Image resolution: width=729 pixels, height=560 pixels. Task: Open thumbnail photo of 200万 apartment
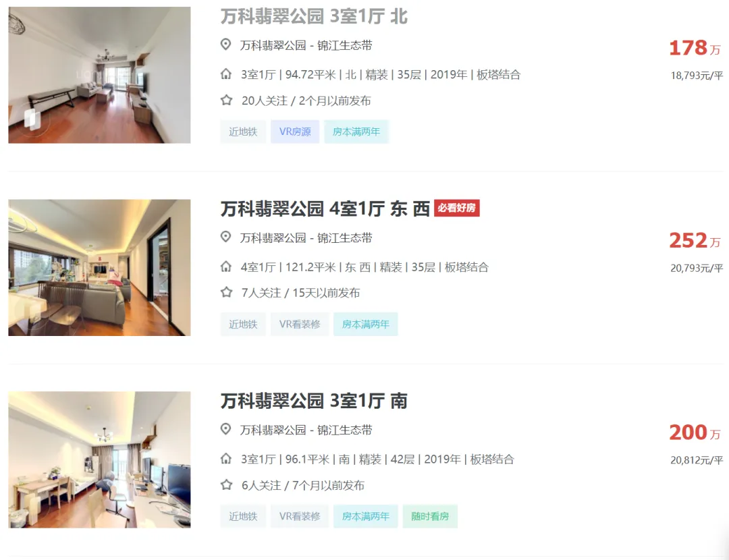[99, 459]
